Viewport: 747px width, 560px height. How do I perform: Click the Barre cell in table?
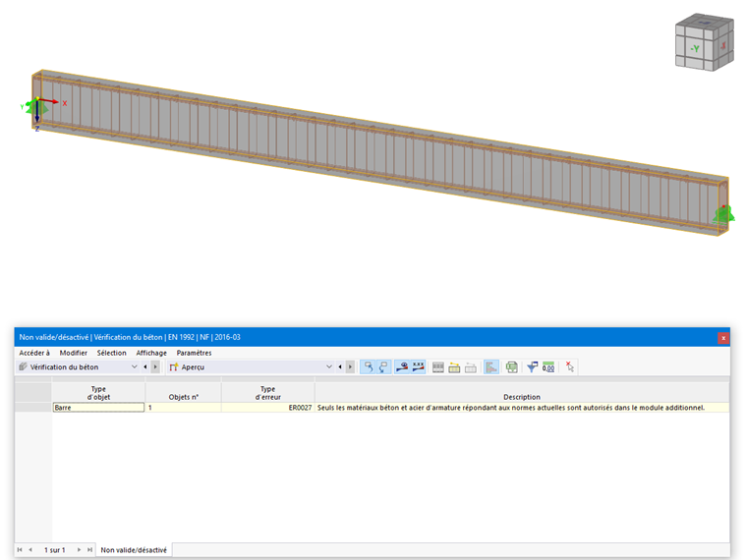[x=98, y=408]
